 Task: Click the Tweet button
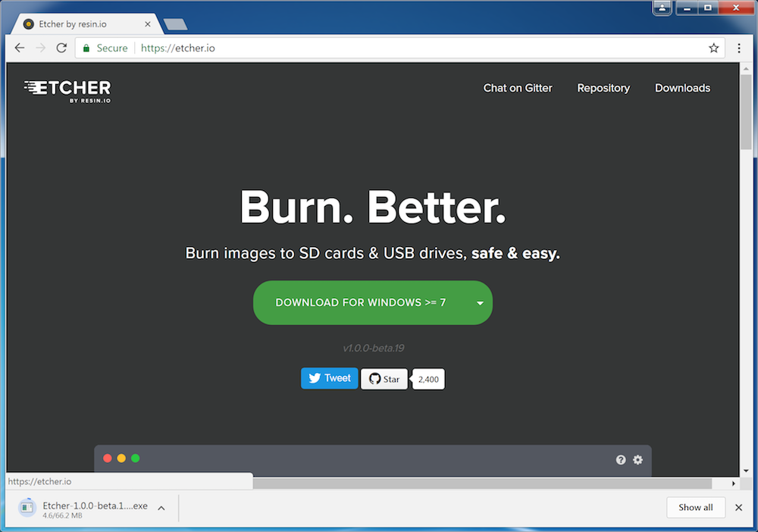point(329,378)
